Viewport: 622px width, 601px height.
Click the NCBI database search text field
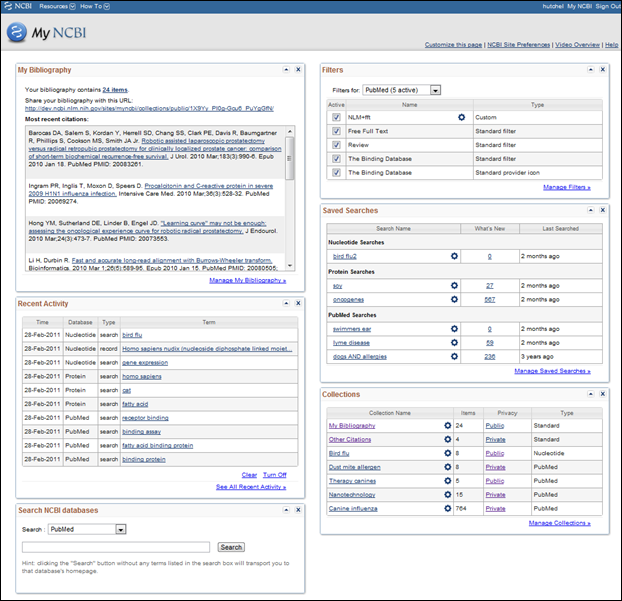(115, 547)
